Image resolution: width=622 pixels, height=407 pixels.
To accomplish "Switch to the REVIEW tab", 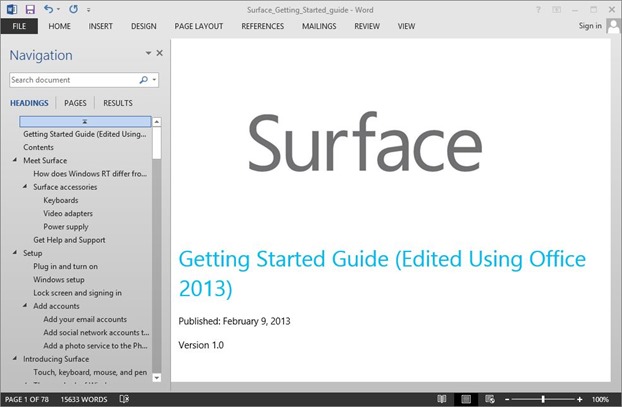I will (367, 26).
